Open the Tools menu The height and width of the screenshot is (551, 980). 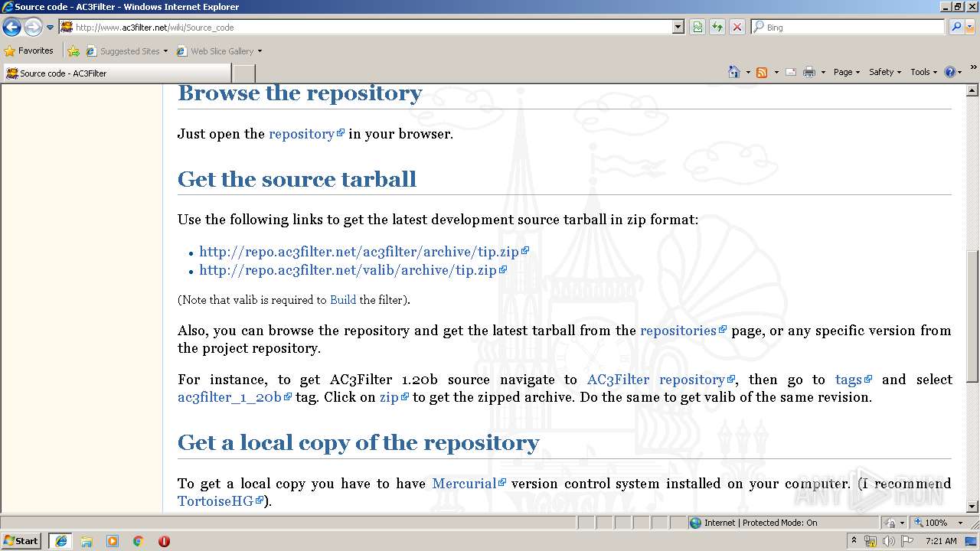pos(924,72)
